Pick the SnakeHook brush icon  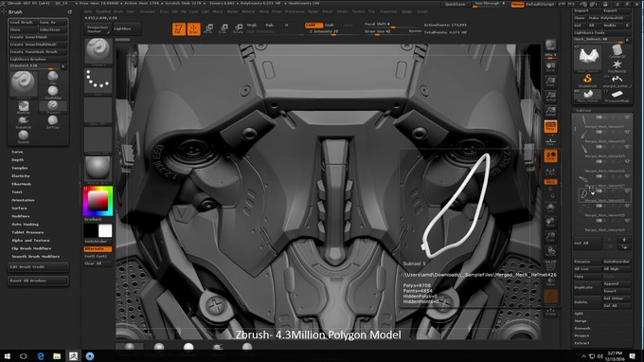click(x=23, y=120)
